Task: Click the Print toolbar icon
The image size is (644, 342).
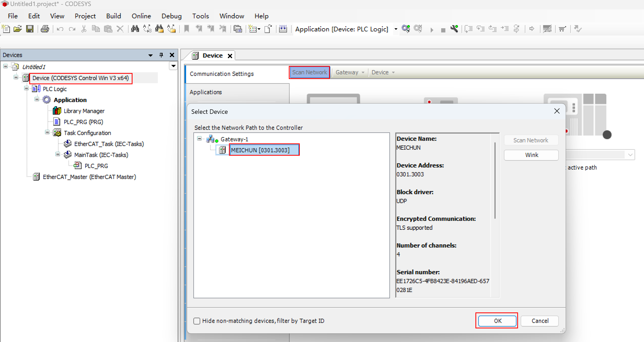Action: pyautogui.click(x=45, y=29)
